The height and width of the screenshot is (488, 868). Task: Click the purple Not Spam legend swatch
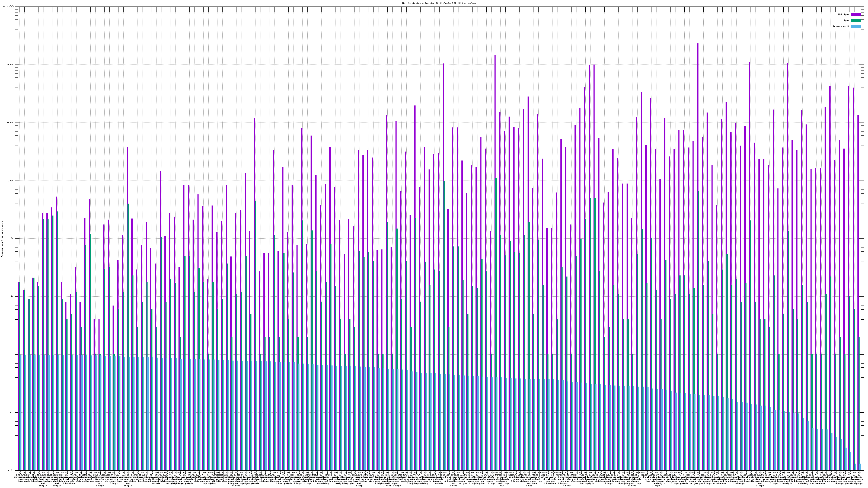856,14
